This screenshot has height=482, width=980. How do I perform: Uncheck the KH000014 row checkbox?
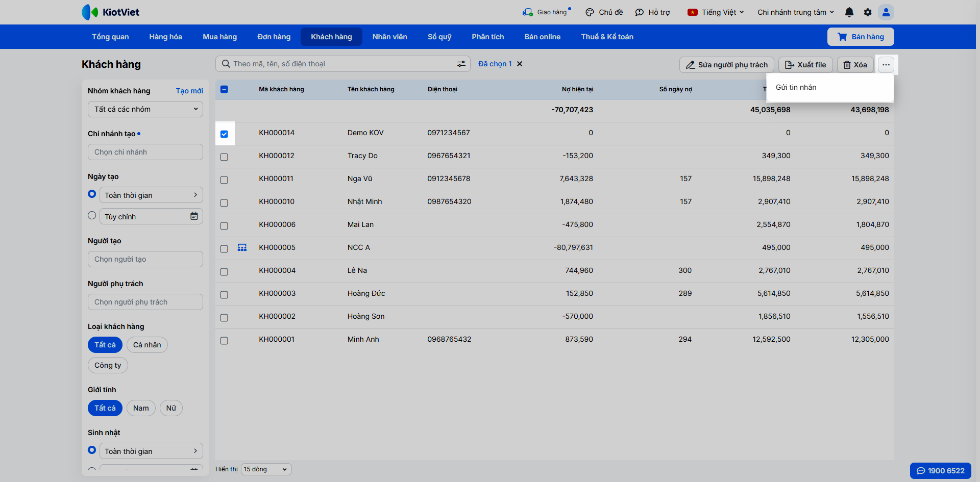[224, 134]
